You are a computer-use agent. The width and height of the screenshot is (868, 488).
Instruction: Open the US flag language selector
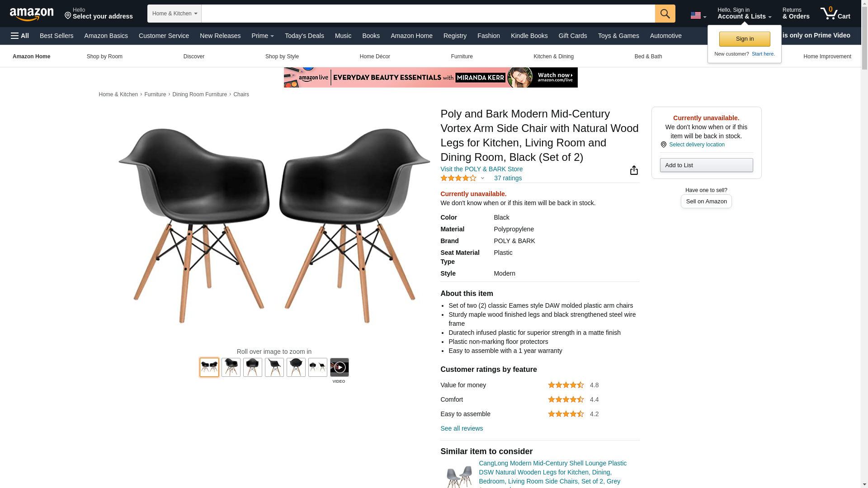(698, 15)
